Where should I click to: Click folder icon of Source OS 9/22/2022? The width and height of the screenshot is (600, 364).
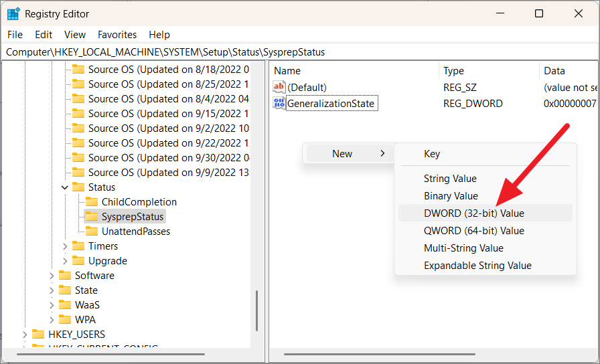pos(78,143)
